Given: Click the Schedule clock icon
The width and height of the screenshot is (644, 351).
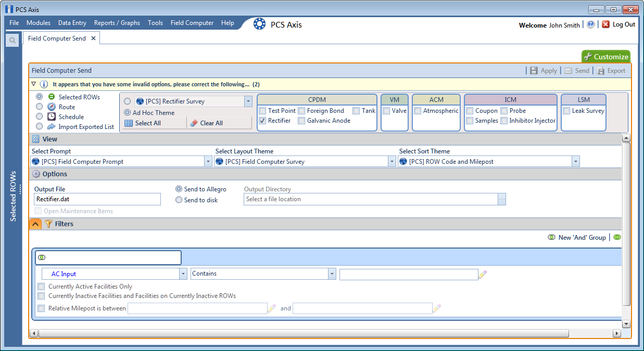Looking at the screenshot, I should click(x=52, y=116).
